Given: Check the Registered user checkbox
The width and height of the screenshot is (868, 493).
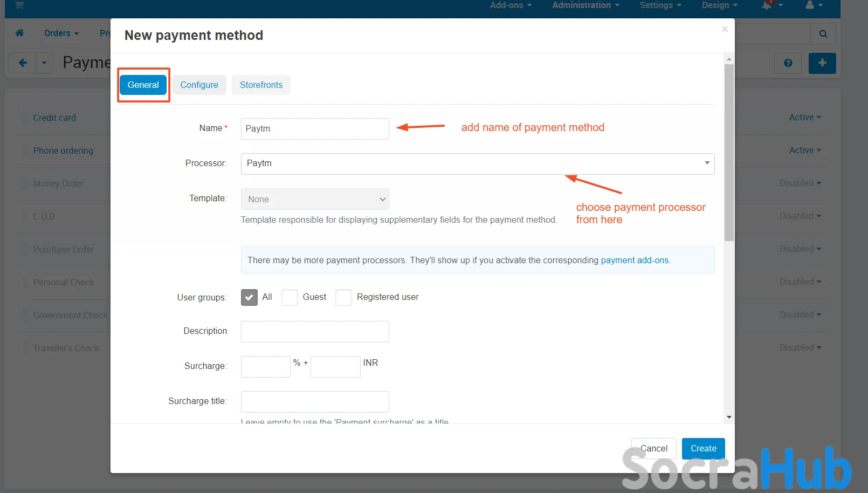Looking at the screenshot, I should click(343, 297).
